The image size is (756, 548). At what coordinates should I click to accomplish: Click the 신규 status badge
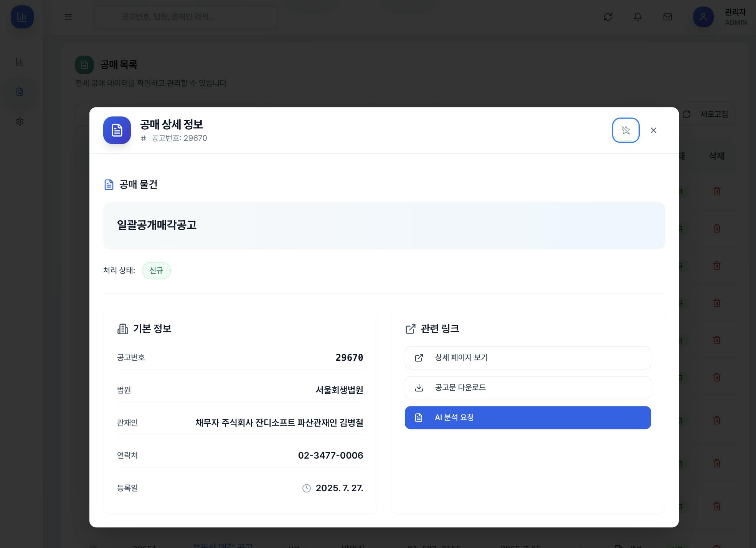tap(156, 271)
